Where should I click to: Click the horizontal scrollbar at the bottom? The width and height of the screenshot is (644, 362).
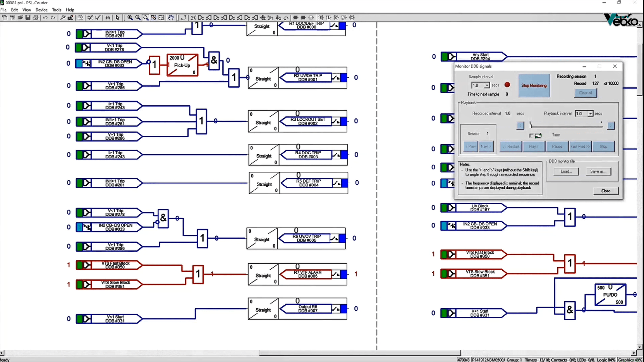[x=360, y=353]
